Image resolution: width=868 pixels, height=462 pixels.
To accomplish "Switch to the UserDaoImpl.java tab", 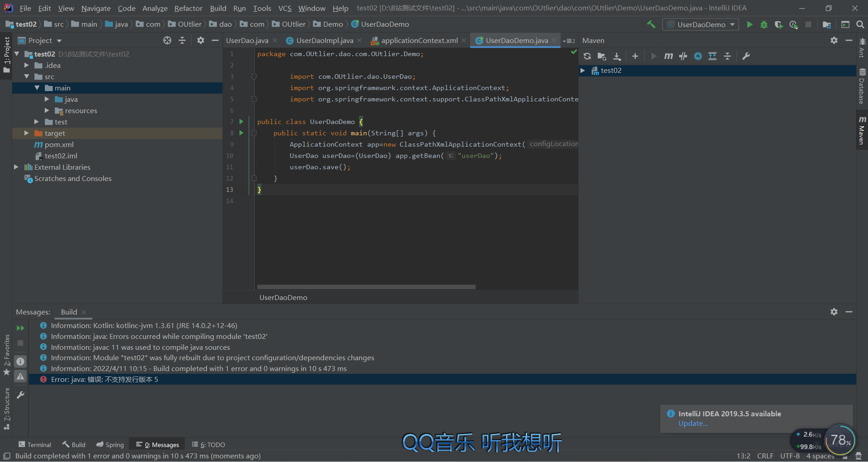I will pos(325,40).
